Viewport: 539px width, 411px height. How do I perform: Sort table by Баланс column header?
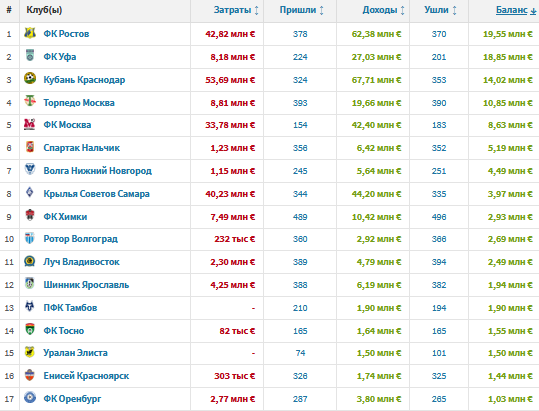(x=516, y=10)
